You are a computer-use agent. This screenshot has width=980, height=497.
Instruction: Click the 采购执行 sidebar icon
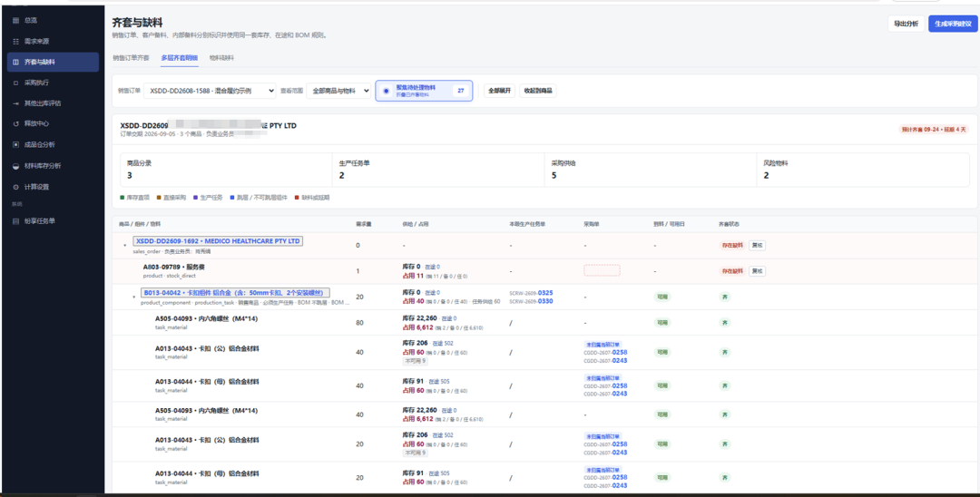tap(15, 83)
